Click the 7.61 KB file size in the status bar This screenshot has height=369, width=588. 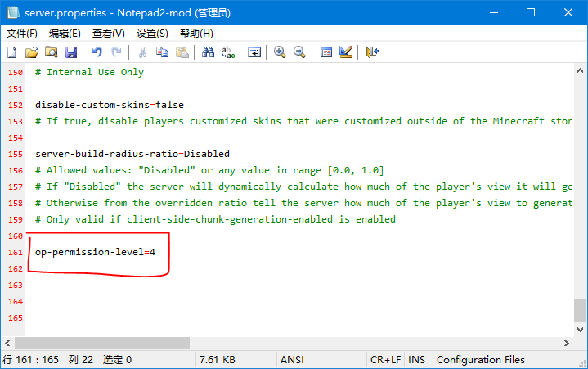217,360
